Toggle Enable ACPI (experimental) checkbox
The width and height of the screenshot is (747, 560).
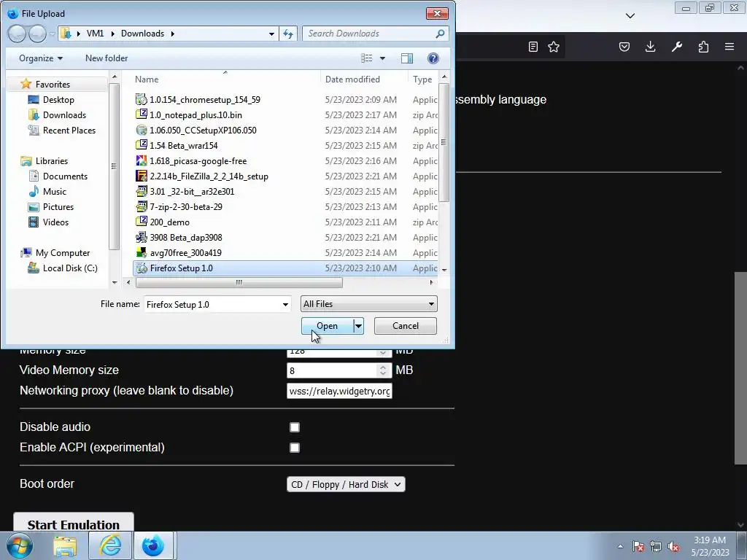pos(295,448)
